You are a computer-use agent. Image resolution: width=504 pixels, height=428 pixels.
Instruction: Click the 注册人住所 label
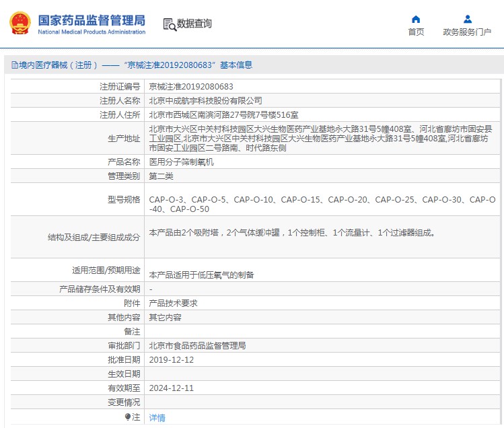click(120, 115)
